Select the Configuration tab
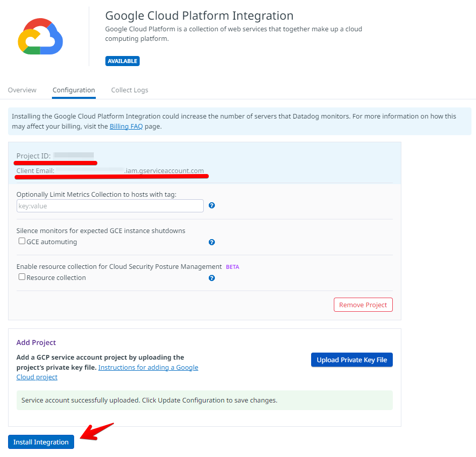 (x=74, y=90)
